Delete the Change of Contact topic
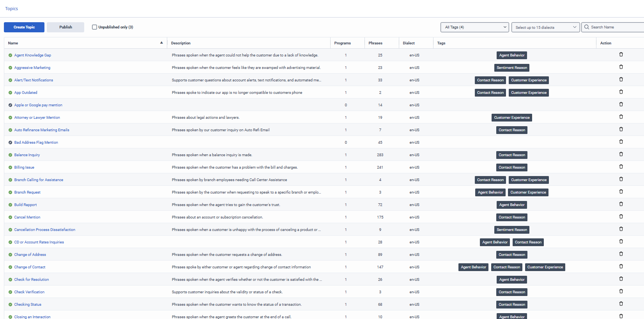Screen dimensions: 644x319 [x=621, y=266]
